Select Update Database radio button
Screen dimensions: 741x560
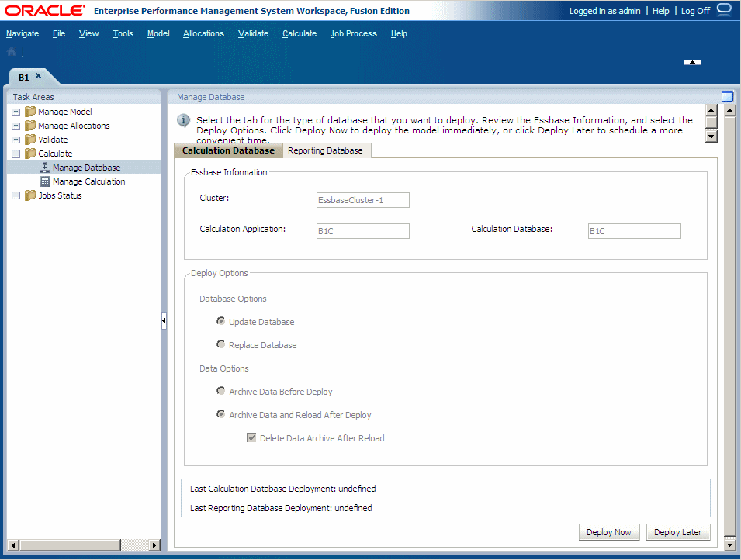[220, 321]
